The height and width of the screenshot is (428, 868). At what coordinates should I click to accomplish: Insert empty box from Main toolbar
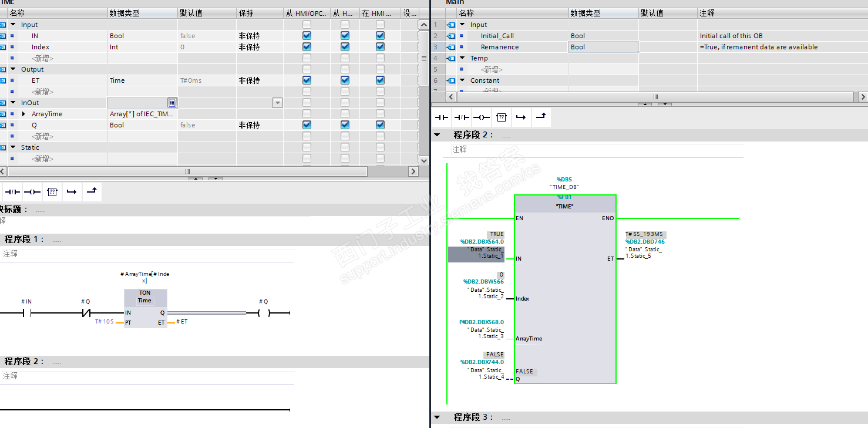[501, 117]
